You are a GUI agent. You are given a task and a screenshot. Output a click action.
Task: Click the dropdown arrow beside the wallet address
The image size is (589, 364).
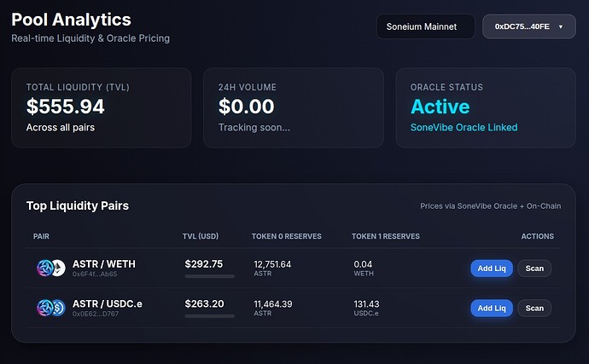pyautogui.click(x=561, y=27)
